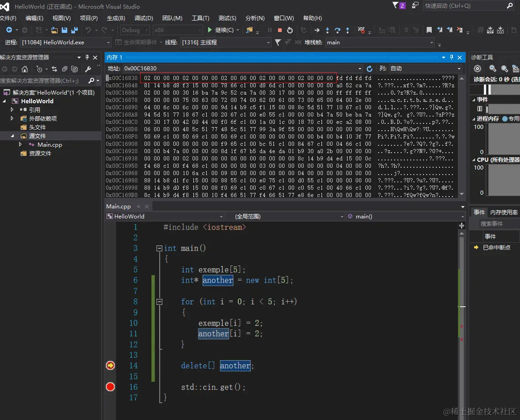Open properties via the wrench icon

[88, 69]
